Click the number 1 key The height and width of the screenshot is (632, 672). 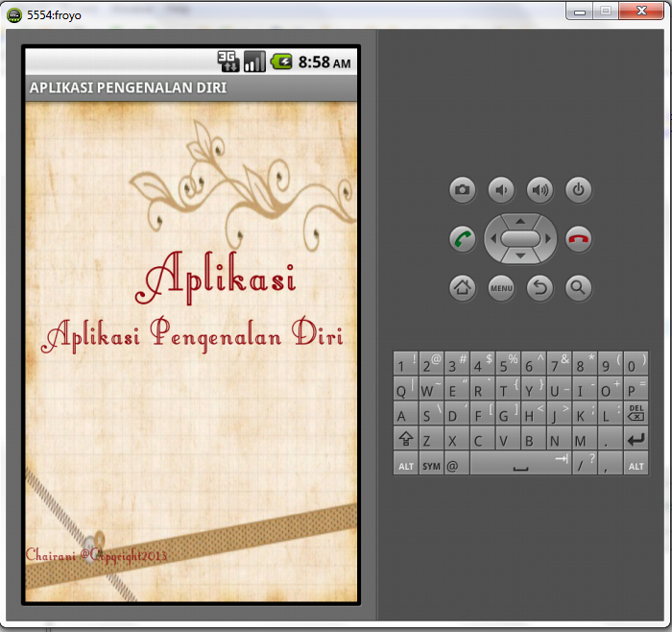(405, 364)
